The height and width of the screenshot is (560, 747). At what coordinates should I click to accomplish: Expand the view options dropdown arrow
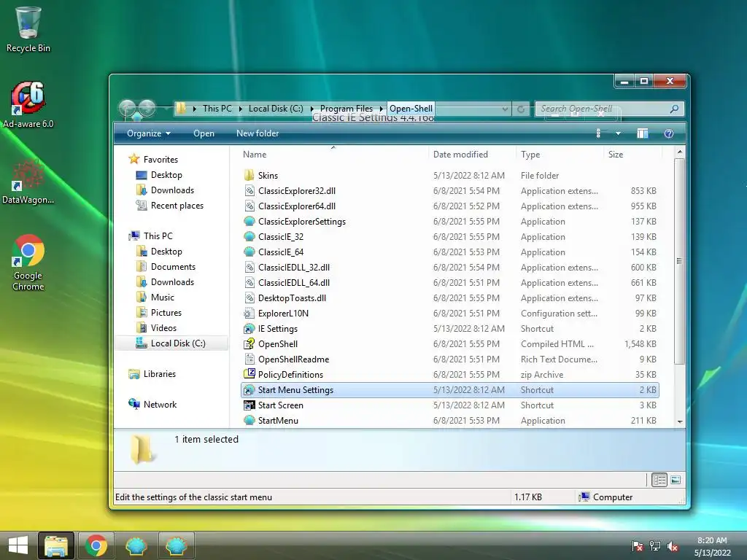[618, 133]
